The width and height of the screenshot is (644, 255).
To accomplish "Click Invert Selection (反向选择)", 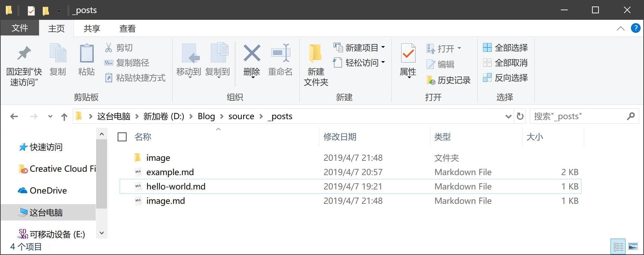I will (505, 78).
